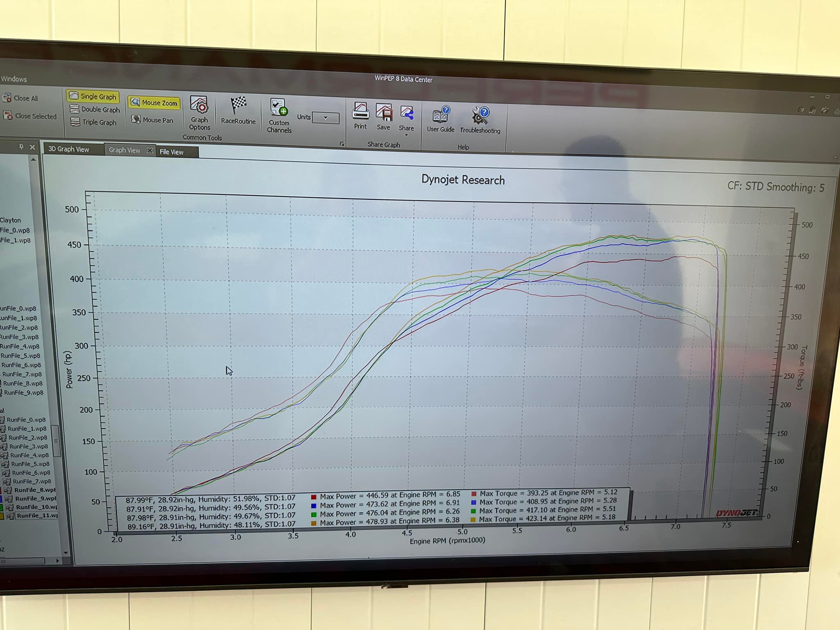Select the Clayton folder entry

pyautogui.click(x=10, y=220)
